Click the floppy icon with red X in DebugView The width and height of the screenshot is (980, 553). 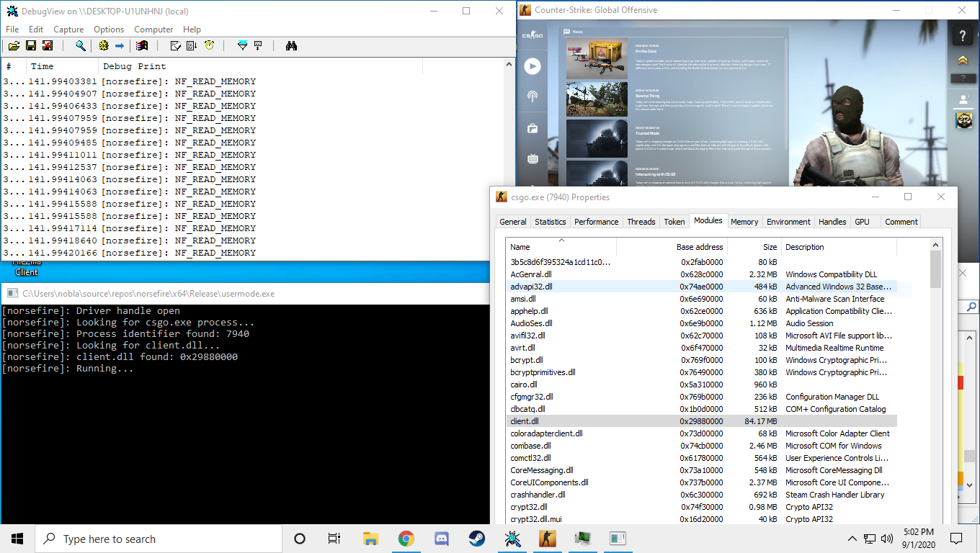[x=48, y=45]
